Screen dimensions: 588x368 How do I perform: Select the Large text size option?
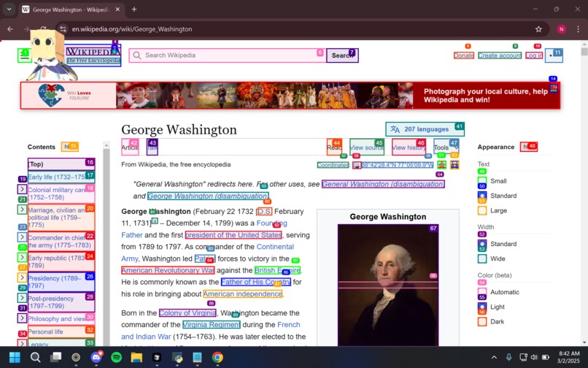pyautogui.click(x=482, y=211)
